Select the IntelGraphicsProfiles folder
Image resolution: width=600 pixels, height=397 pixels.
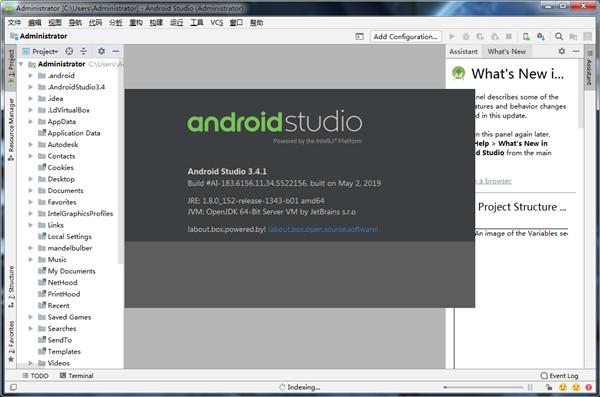(x=80, y=213)
